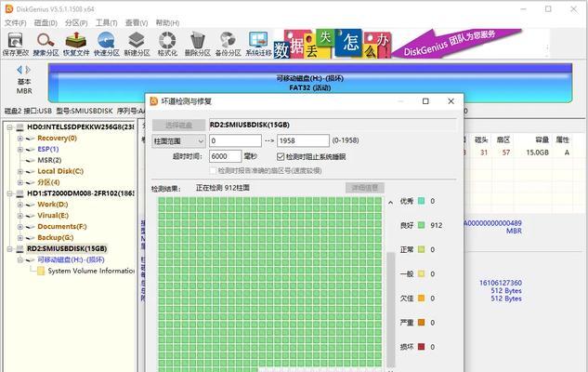The image size is (588, 372).
Task: Start the System Migration (系统迁移) tool
Action: (258, 44)
